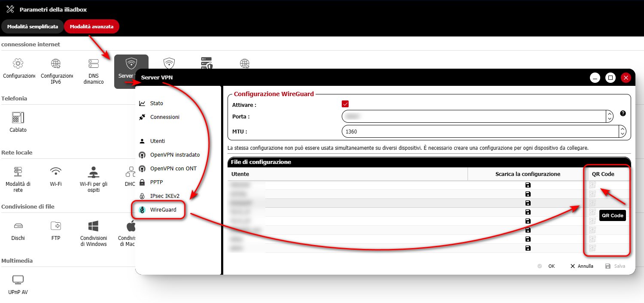Click the help question mark beside Porta
Screen dimensions: 644x303
(623, 113)
